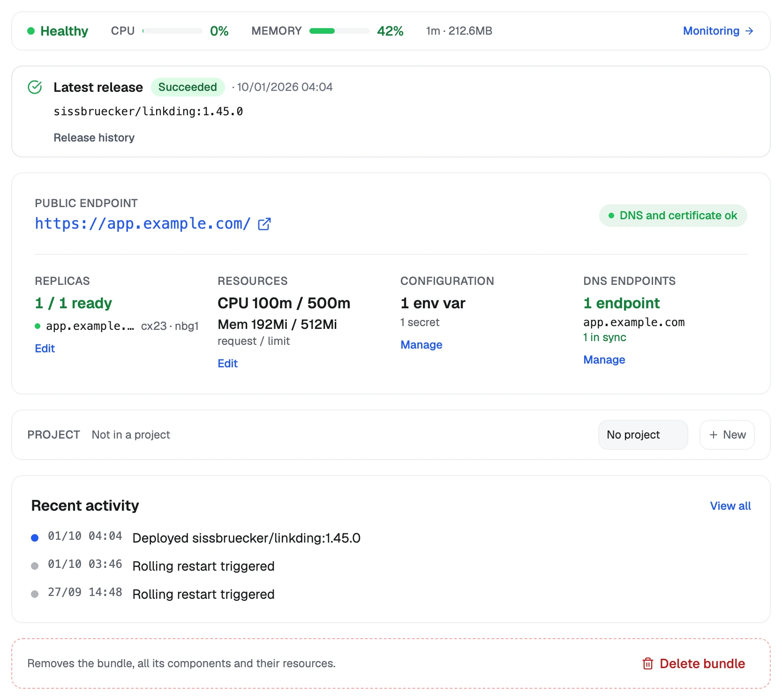Viewport: 782px width, 700px height.
Task: Click the 1m · 212.6MB memory stat
Action: click(459, 31)
